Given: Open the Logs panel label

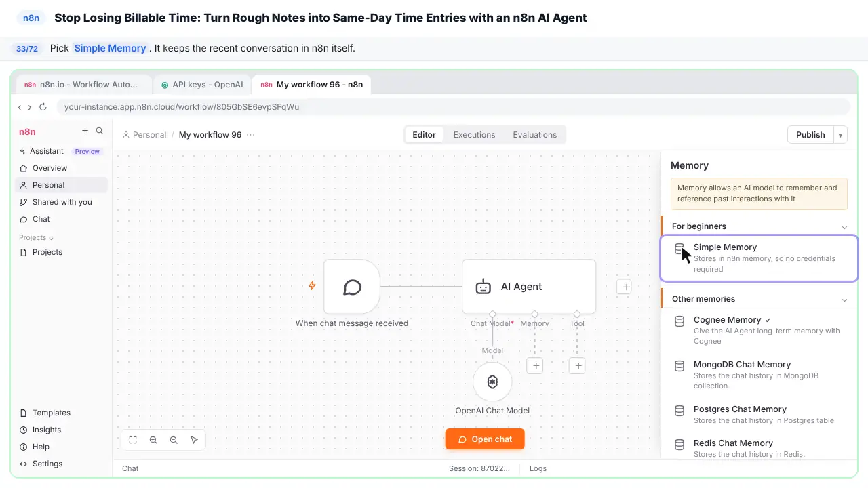Looking at the screenshot, I should click(x=538, y=468).
